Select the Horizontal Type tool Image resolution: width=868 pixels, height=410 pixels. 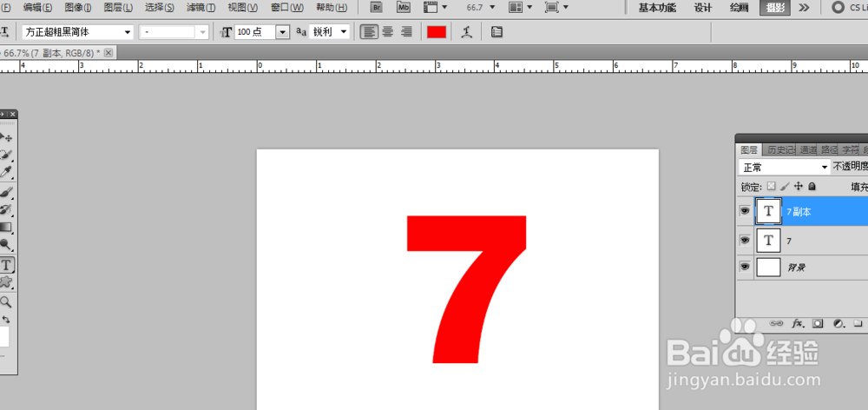(7, 265)
